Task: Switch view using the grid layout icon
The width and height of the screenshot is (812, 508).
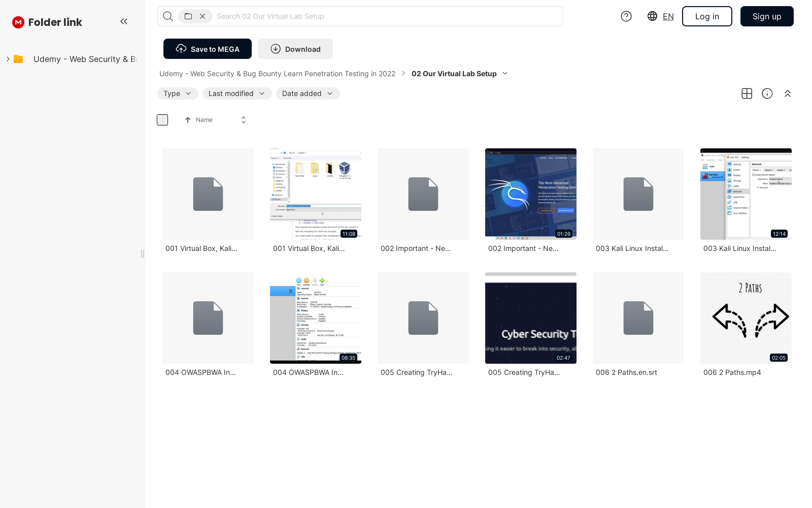Action: (x=747, y=93)
